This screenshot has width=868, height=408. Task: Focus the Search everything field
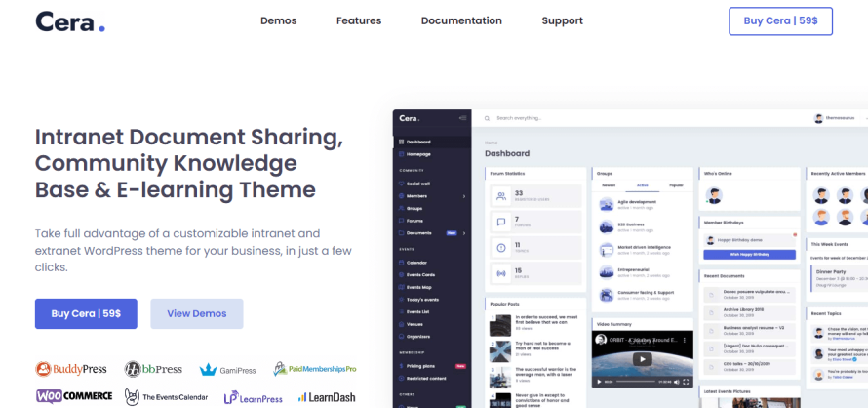(519, 118)
